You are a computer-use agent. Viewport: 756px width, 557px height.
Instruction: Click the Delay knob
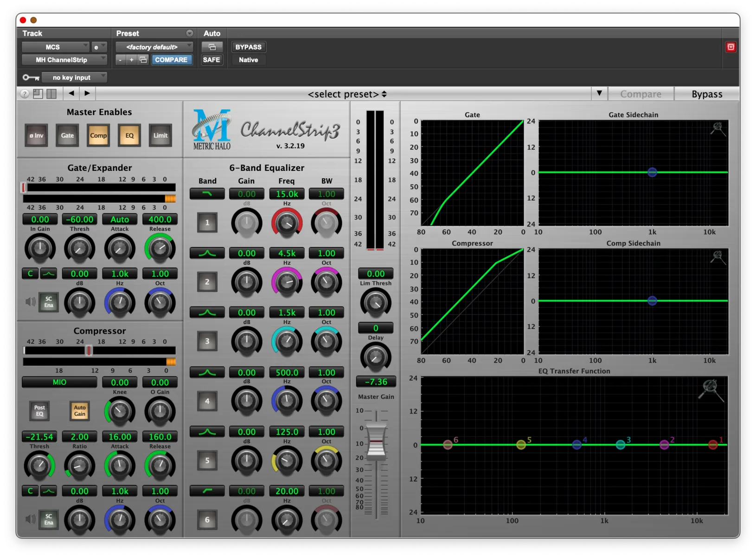pyautogui.click(x=376, y=357)
